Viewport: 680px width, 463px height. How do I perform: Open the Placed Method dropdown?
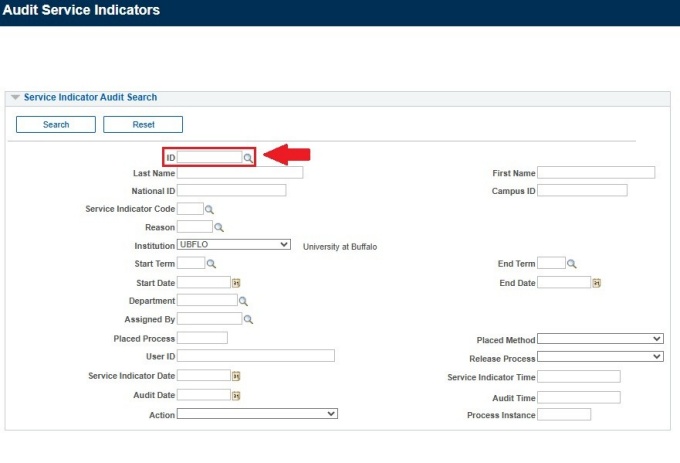click(600, 339)
